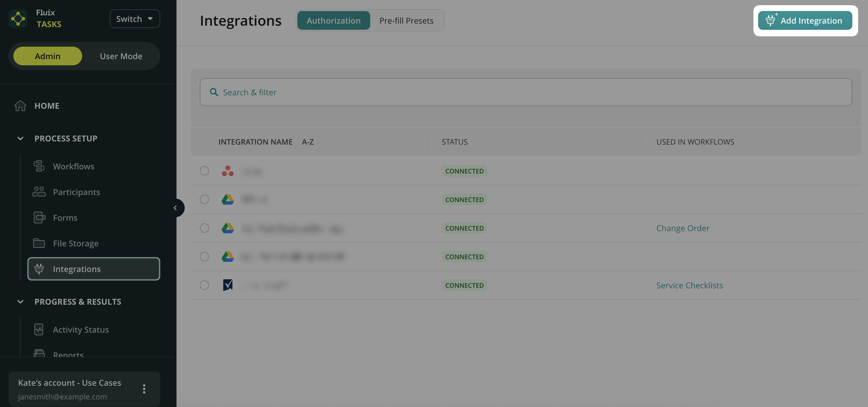Select the first Google Drive integration radio button
Image resolution: width=868 pixels, height=407 pixels.
(204, 200)
